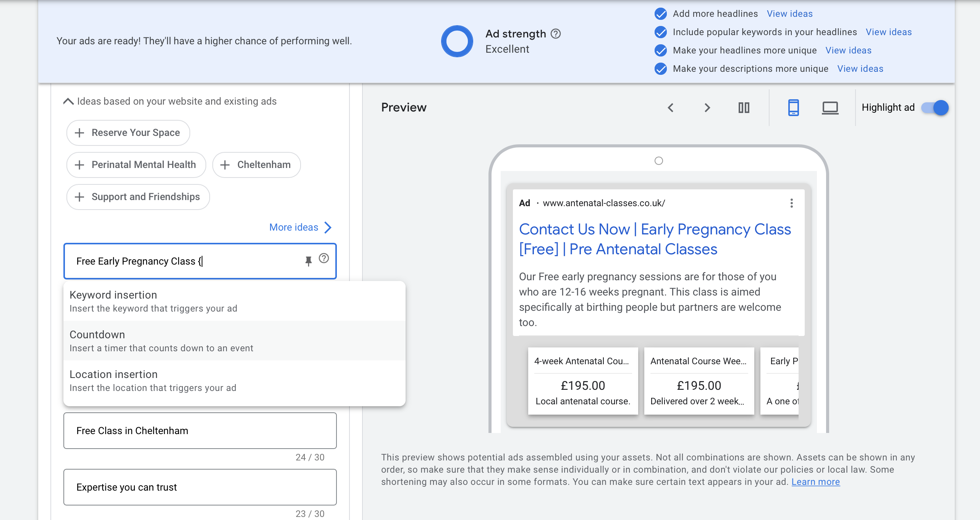Image resolution: width=980 pixels, height=520 pixels.
Task: Click the Add more headlines checkmark
Action: [x=661, y=14]
